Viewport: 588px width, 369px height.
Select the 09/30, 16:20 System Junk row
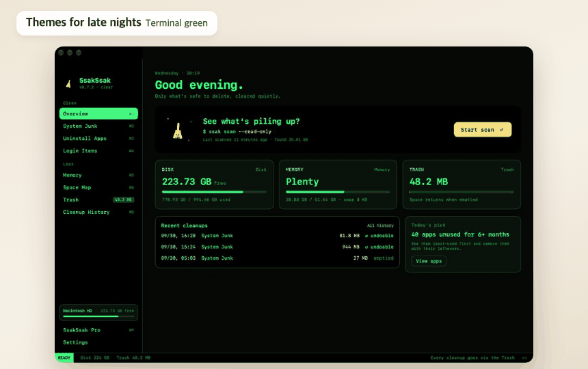pyautogui.click(x=277, y=236)
